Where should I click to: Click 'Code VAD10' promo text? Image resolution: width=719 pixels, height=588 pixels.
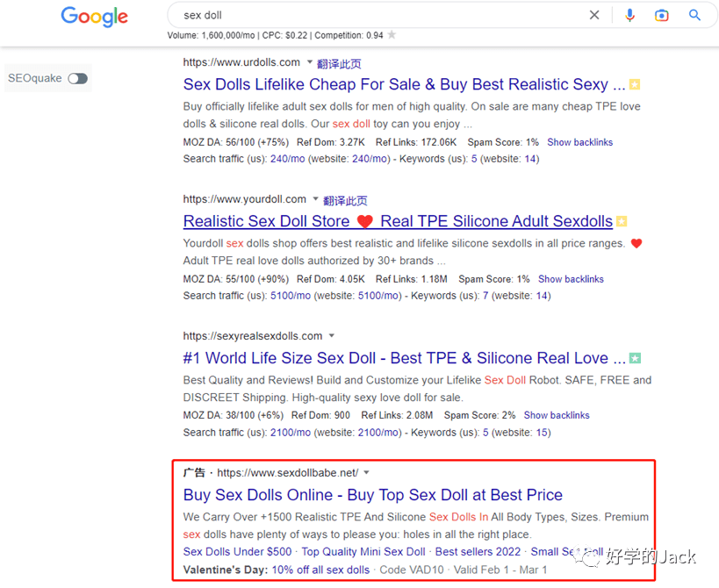[412, 570]
